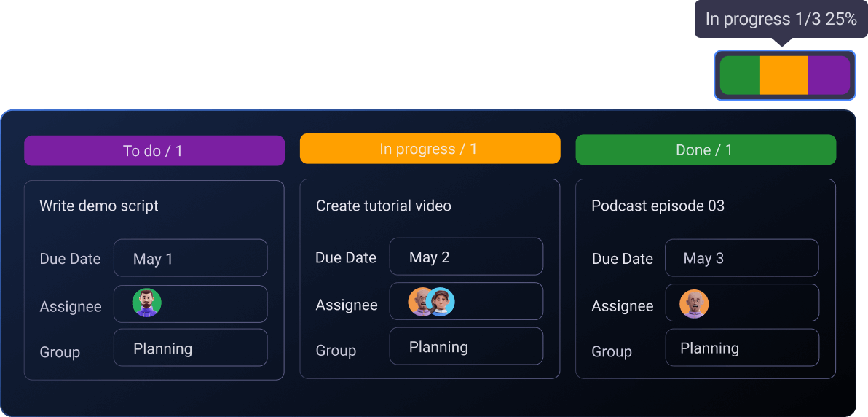Open the Podcast episode 03 task title
The width and height of the screenshot is (868, 417).
(x=658, y=206)
